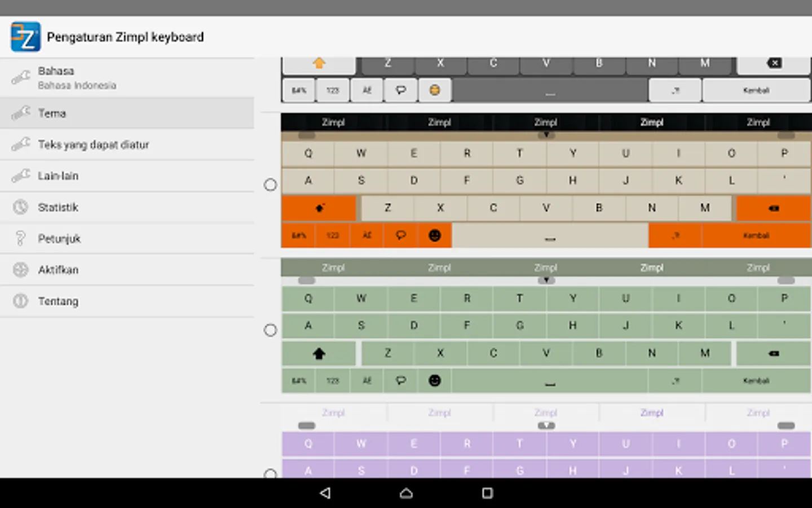
Task: Tap the white theme Kembali key
Action: (756, 90)
